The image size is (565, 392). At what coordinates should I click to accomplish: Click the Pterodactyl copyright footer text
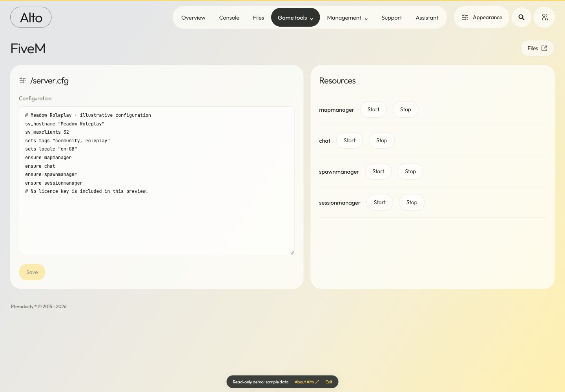click(x=38, y=307)
